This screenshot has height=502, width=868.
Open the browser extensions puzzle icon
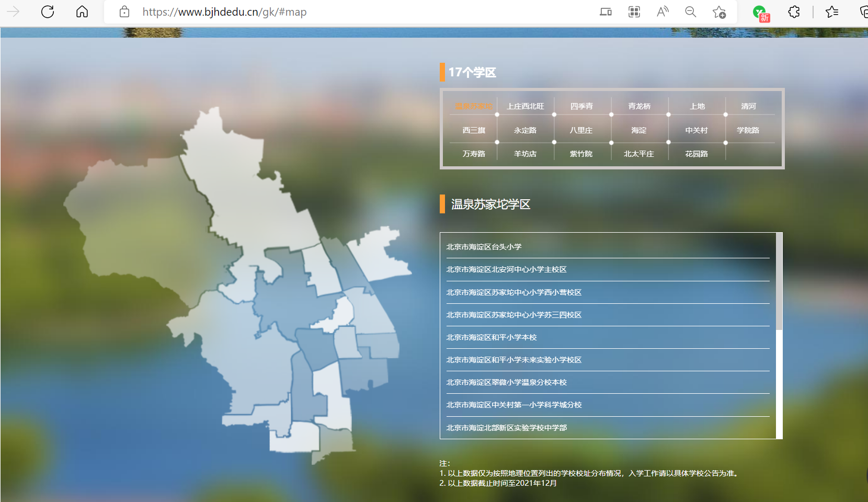(794, 12)
